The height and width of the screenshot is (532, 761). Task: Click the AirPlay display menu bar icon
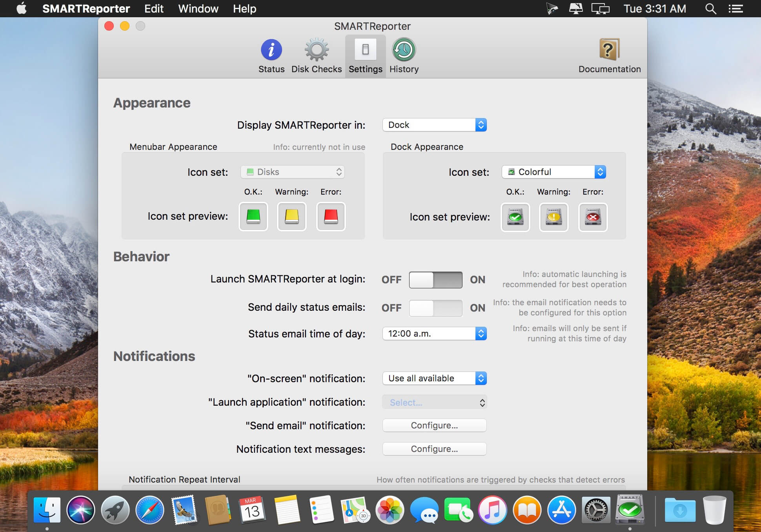(x=575, y=9)
